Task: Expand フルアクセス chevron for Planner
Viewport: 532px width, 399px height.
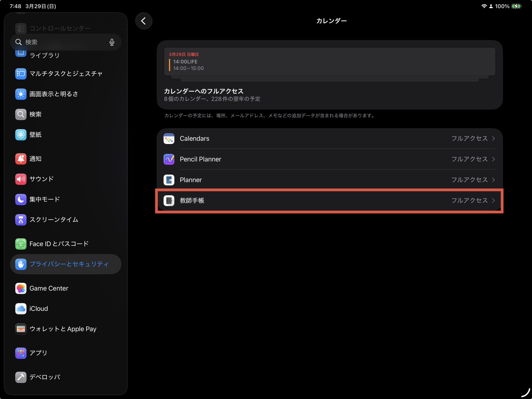Action: pos(493,180)
